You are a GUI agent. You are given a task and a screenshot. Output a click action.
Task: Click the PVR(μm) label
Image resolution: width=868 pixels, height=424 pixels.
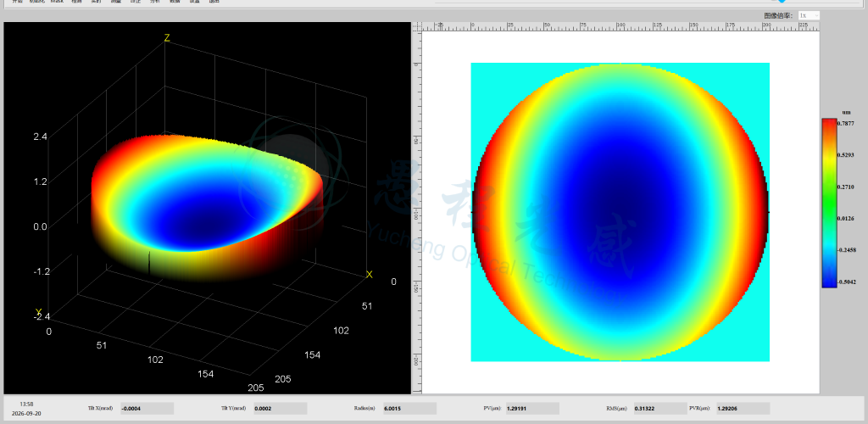point(699,409)
